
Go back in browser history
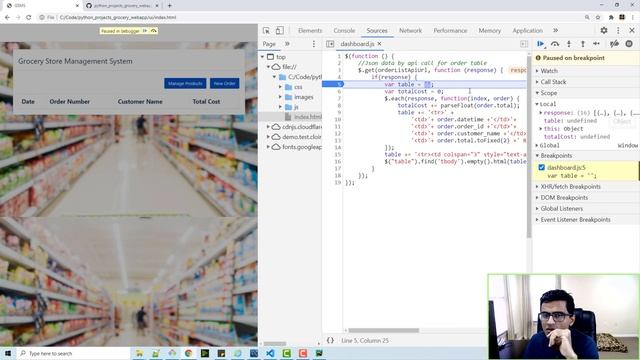[x=7, y=18]
